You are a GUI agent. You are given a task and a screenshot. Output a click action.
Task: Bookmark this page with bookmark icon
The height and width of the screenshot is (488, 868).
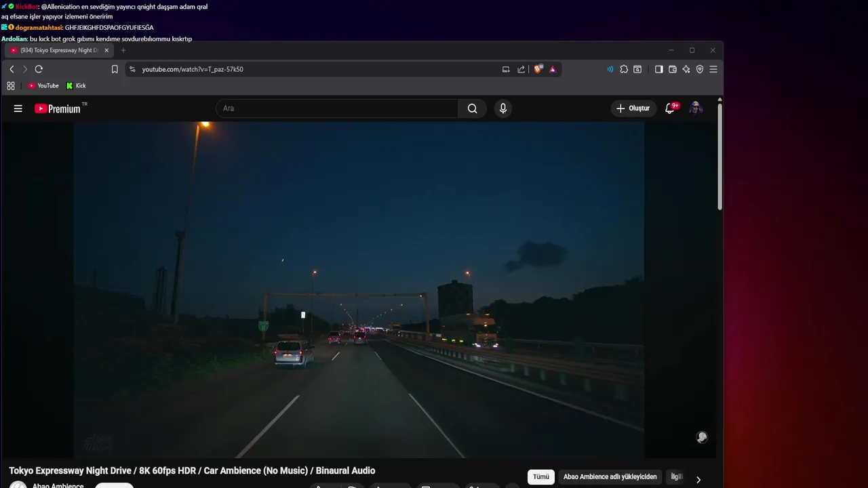pos(115,69)
